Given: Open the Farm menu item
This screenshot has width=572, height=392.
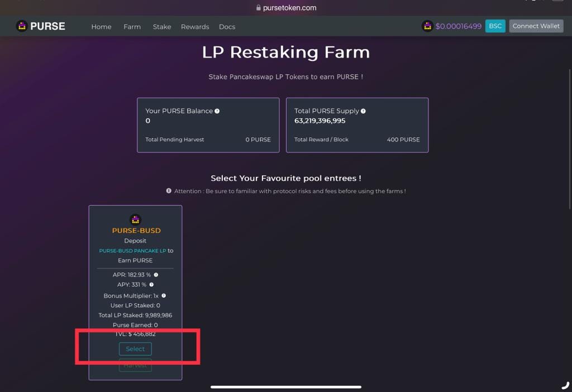Looking at the screenshot, I should click(x=132, y=27).
